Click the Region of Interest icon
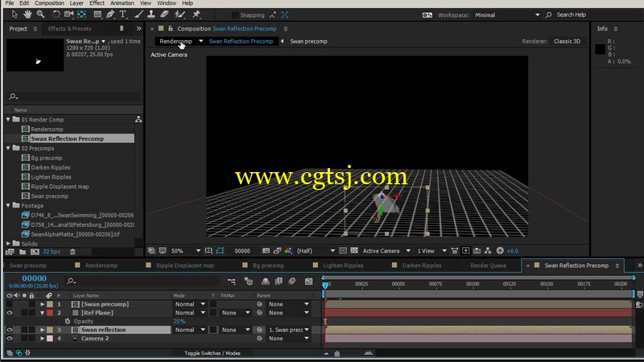This screenshot has width=644, height=362. click(x=343, y=250)
